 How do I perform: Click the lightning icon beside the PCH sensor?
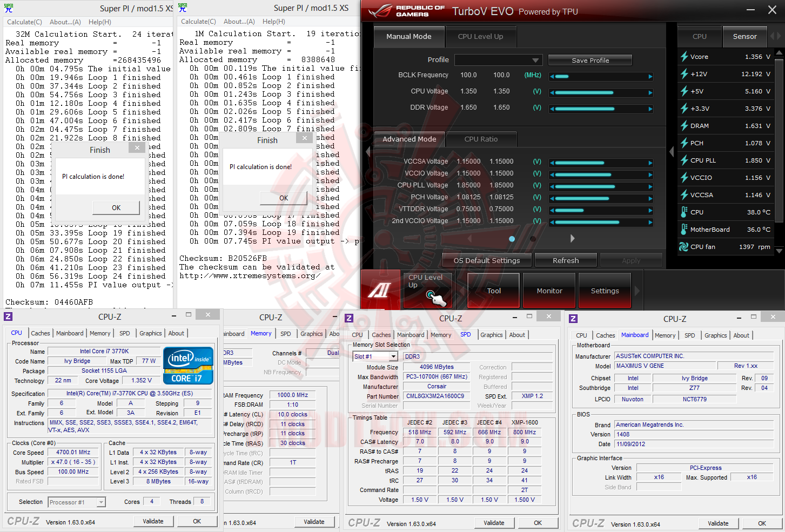pyautogui.click(x=685, y=143)
